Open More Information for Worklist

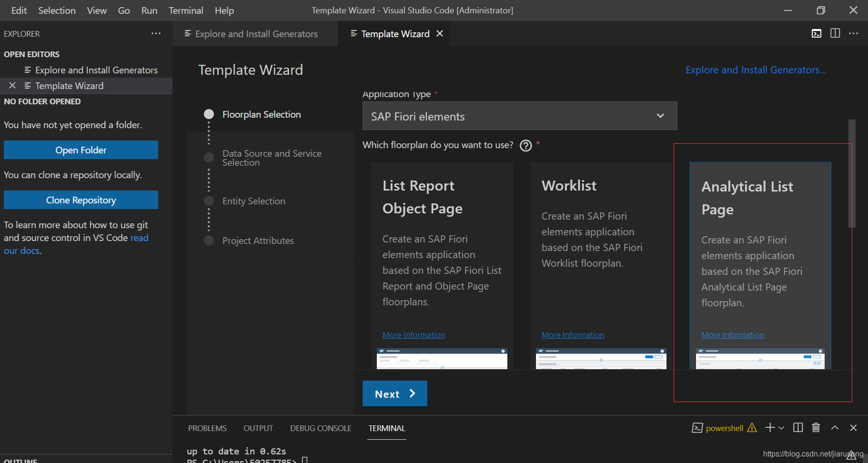pyautogui.click(x=573, y=335)
